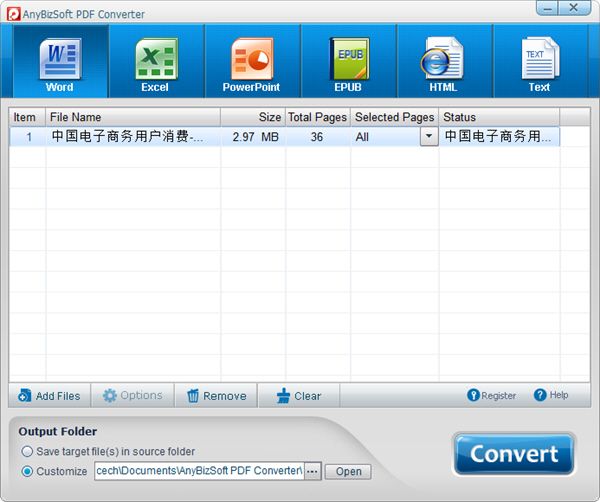The height and width of the screenshot is (502, 600).
Task: Enable saving target files in source folder
Action: (27, 452)
